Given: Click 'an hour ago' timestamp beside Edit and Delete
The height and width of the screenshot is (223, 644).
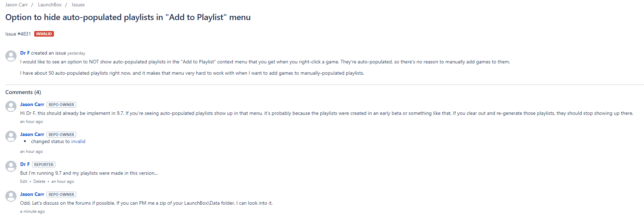Looking at the screenshot, I should click(63, 181).
